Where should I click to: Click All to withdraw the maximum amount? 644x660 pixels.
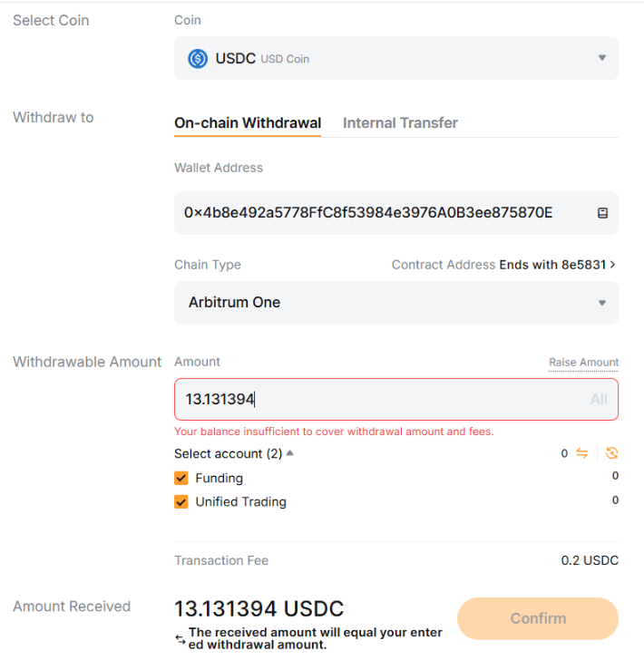(x=599, y=400)
